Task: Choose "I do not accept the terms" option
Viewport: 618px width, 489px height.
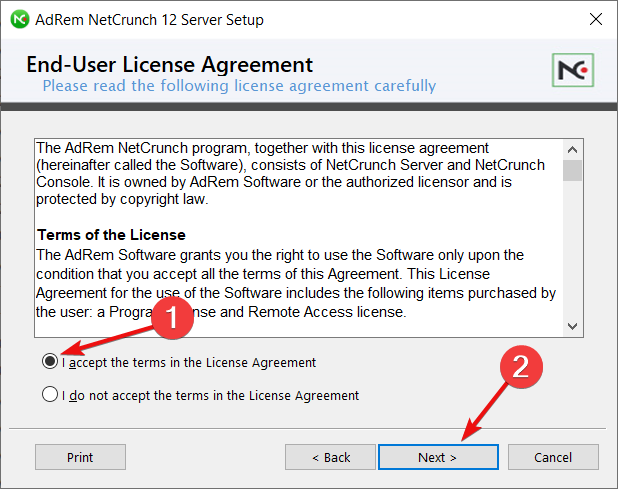Action: click(50, 394)
